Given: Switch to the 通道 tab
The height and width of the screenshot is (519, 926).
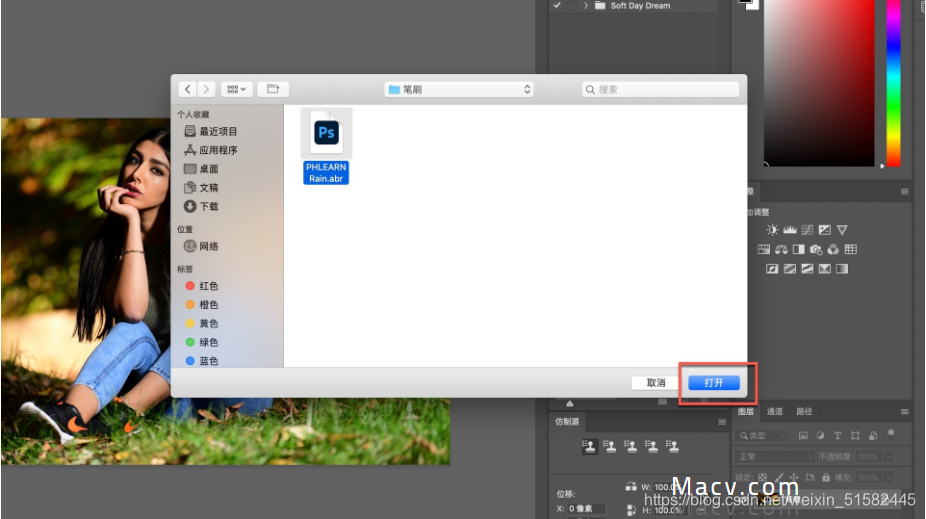Looking at the screenshot, I should (774, 412).
